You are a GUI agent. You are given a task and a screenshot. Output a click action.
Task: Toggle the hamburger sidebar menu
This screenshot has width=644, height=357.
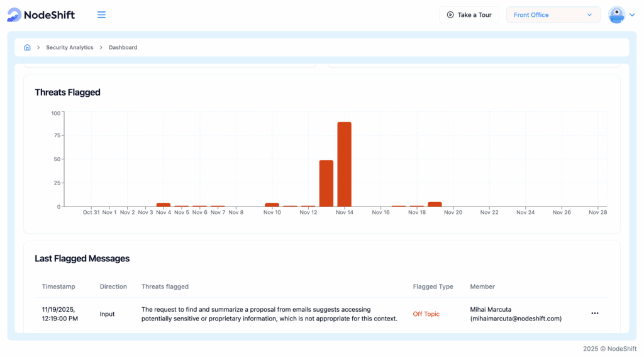pos(101,15)
